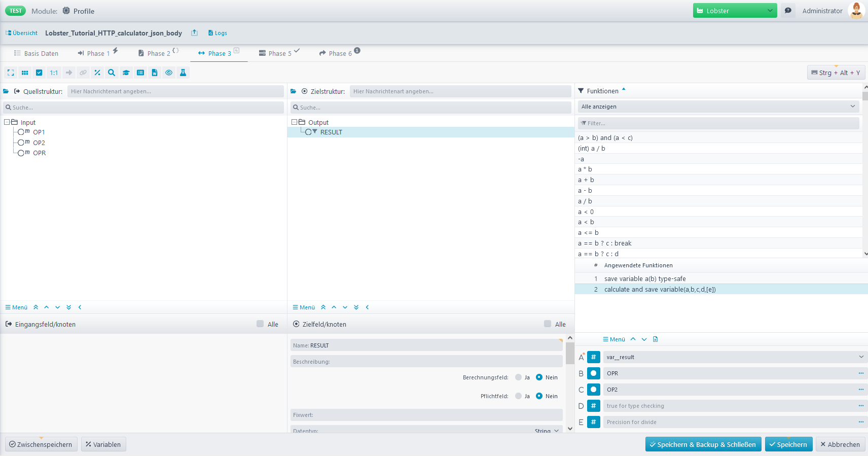This screenshot has width=868, height=456.
Task: Open the Lobster dropdown in header
Action: pos(735,11)
